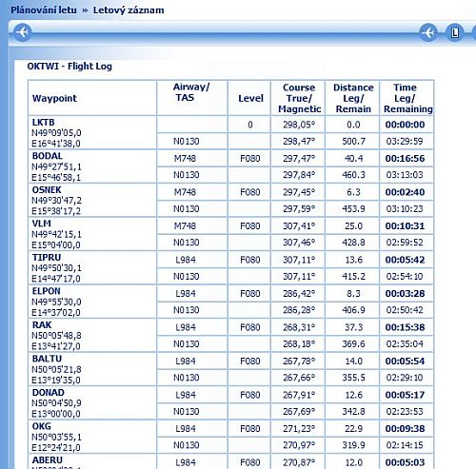Click level 0 in LKTB row
Screen dimensions: 476x469
click(x=250, y=125)
